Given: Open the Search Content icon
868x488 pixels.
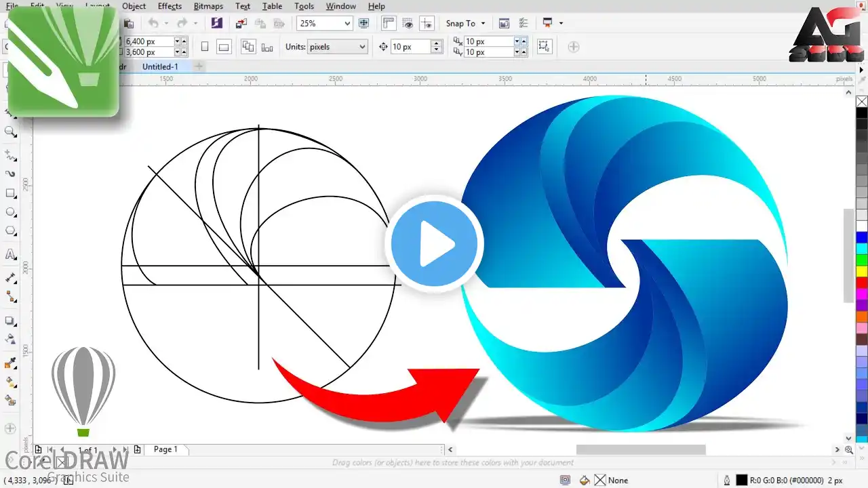Looking at the screenshot, I should (x=216, y=24).
